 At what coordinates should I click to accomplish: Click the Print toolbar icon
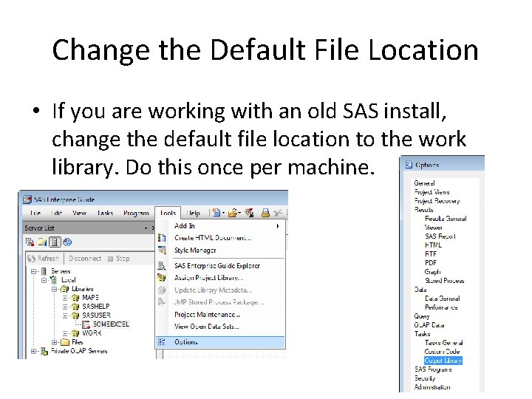point(265,213)
